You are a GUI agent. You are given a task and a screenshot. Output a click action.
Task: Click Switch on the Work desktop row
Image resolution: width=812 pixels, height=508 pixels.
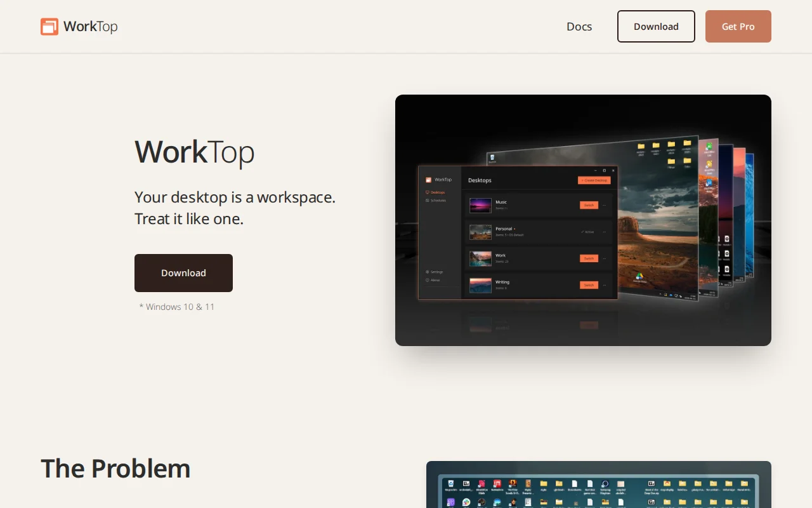(589, 258)
